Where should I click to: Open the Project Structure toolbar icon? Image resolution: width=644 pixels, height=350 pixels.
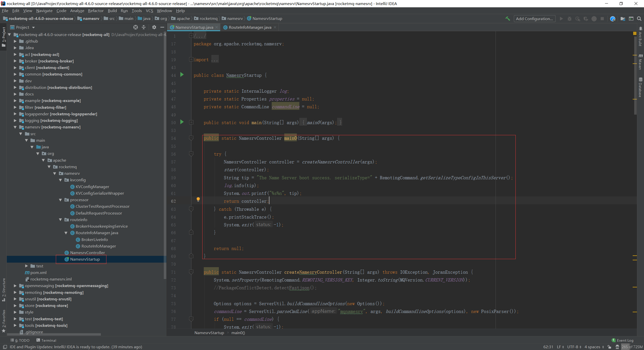pyautogui.click(x=623, y=19)
